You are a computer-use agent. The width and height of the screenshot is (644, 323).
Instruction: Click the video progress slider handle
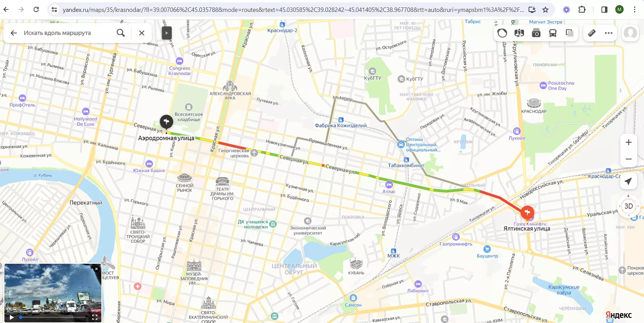coord(21,317)
